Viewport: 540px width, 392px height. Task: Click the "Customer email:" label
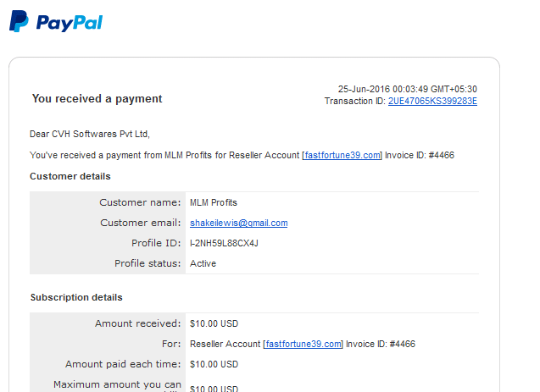141,223
